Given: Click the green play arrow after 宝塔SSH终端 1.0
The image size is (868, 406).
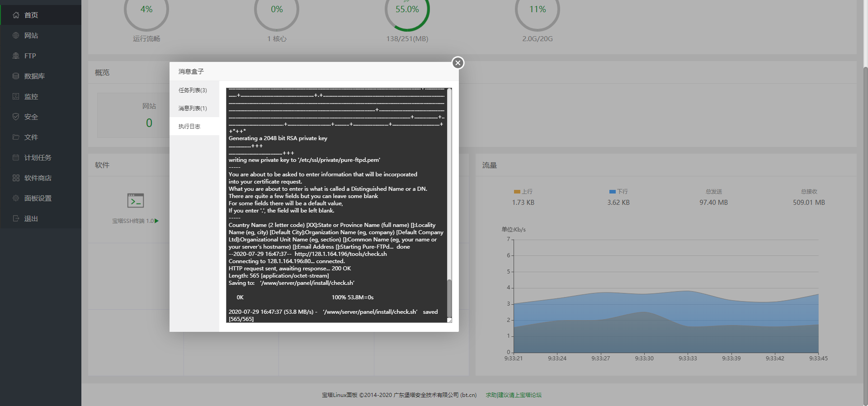Looking at the screenshot, I should pos(157,221).
